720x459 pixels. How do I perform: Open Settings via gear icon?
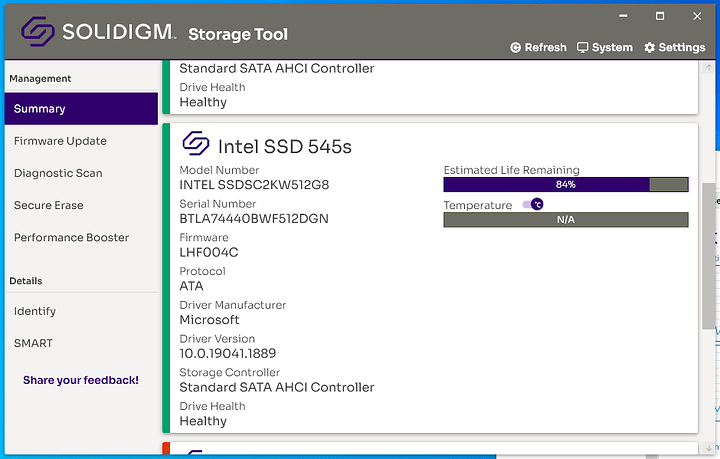coord(649,48)
